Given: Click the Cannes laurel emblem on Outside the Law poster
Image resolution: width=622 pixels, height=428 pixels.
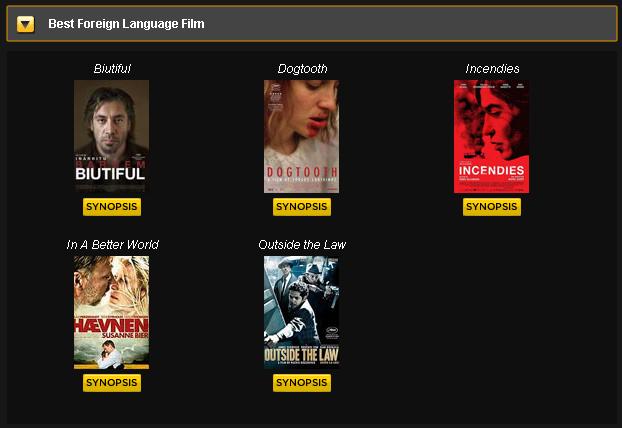Looking at the screenshot, I should click(x=332, y=332).
